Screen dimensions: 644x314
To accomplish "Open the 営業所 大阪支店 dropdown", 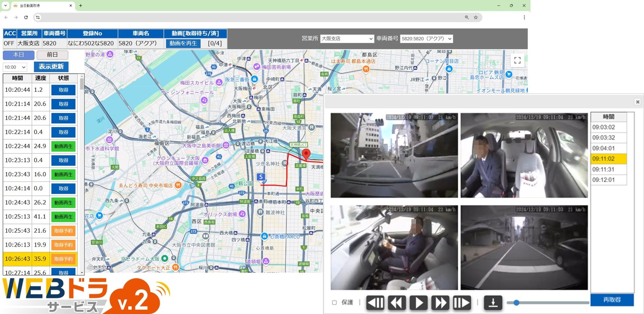I will pyautogui.click(x=347, y=39).
